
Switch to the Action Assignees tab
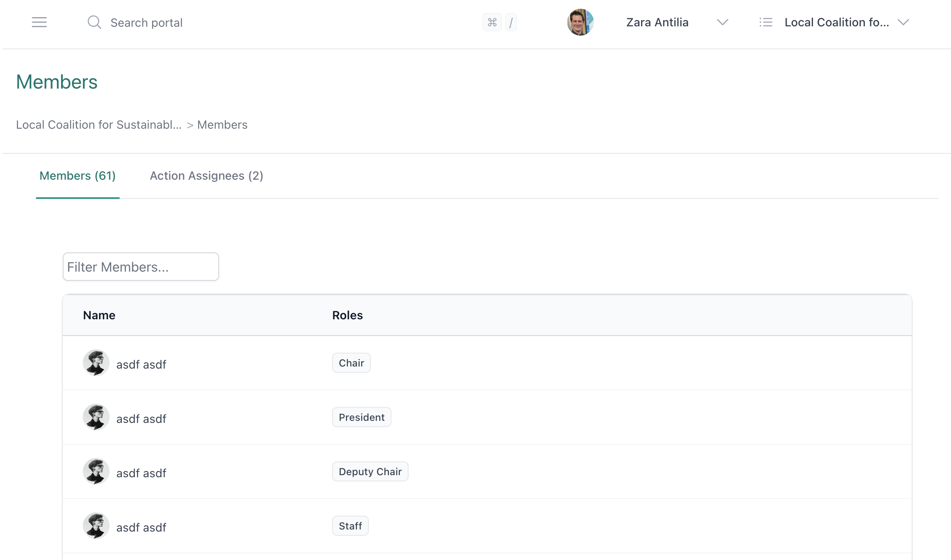(x=206, y=176)
